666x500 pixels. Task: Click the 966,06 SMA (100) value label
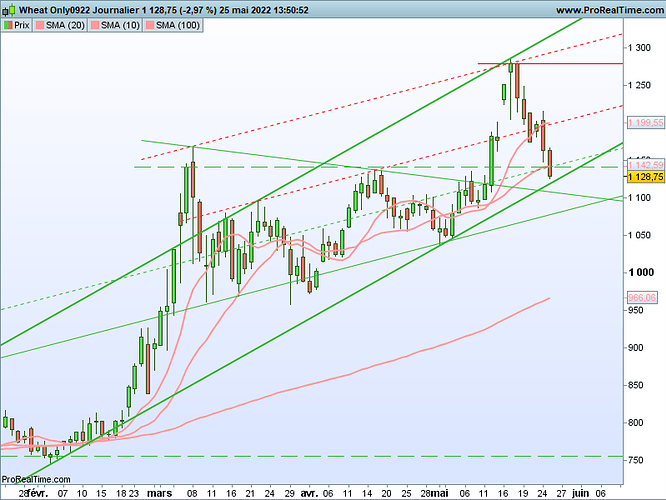(x=645, y=297)
